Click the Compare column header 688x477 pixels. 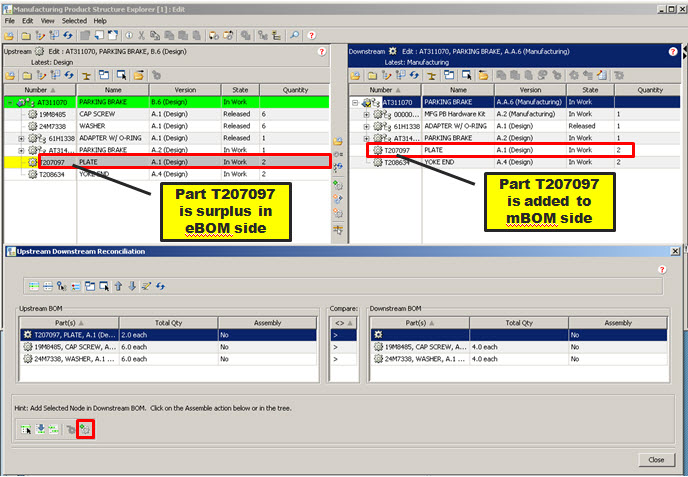[343, 323]
